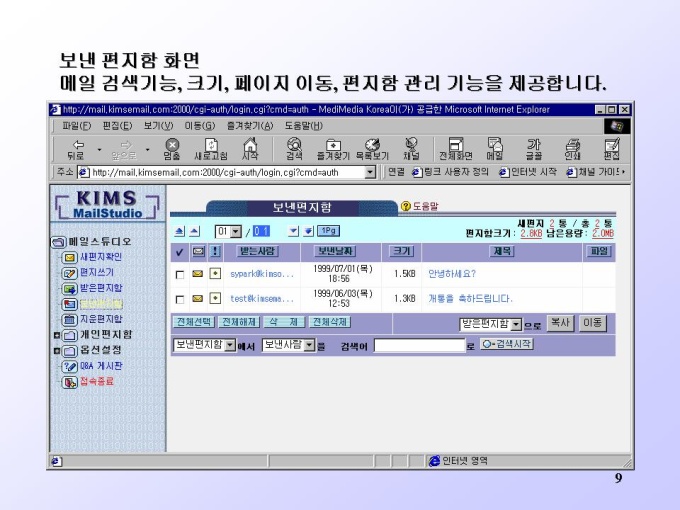Click the 받은편지함 inbox icon in sidebar
The image size is (680, 510).
point(69,289)
